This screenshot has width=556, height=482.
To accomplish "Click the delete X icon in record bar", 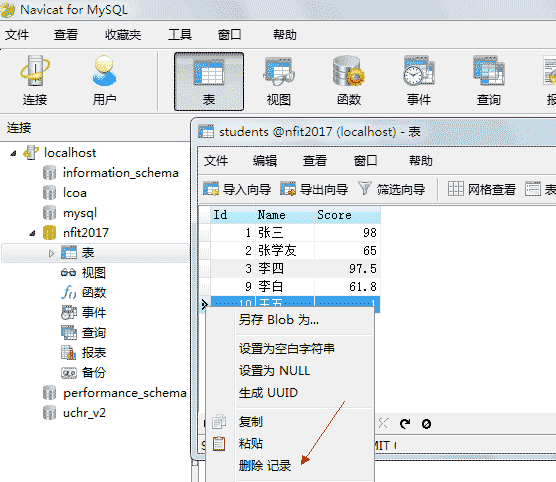I will click(x=383, y=423).
